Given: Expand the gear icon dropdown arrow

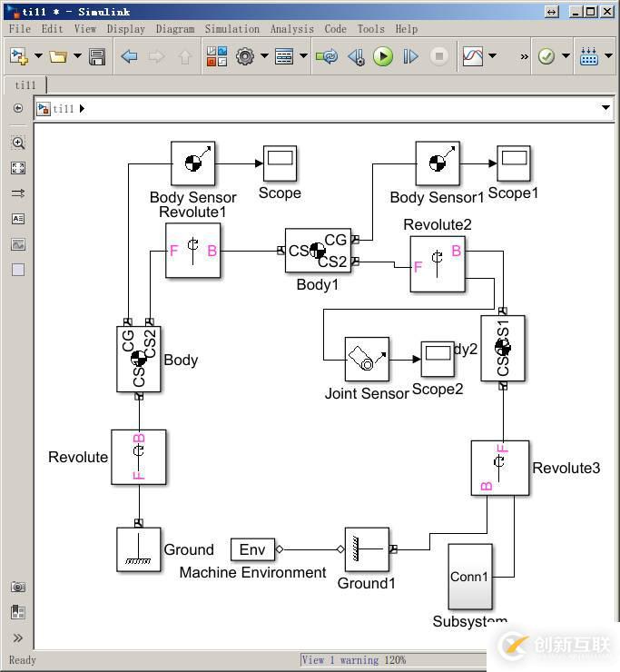Looking at the screenshot, I should point(264,55).
